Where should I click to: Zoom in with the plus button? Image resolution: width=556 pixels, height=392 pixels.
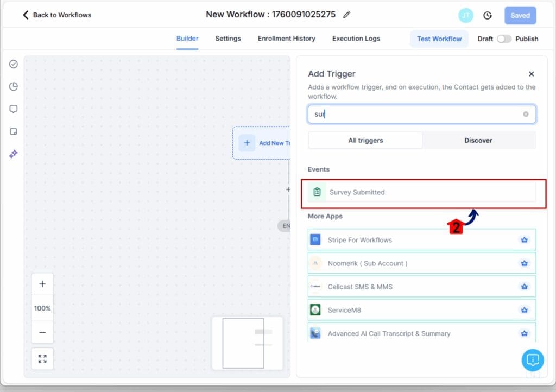pyautogui.click(x=42, y=284)
